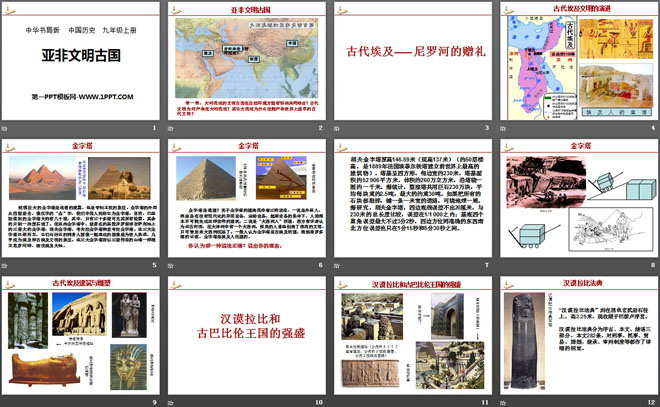
Task: Click the animation star icon under slide 12
Action: 503,402
